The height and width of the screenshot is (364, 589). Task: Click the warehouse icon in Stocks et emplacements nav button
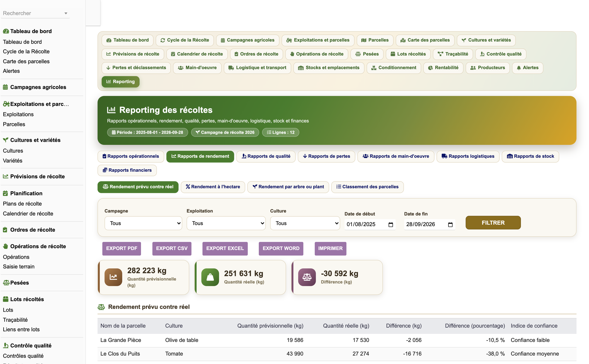point(301,68)
